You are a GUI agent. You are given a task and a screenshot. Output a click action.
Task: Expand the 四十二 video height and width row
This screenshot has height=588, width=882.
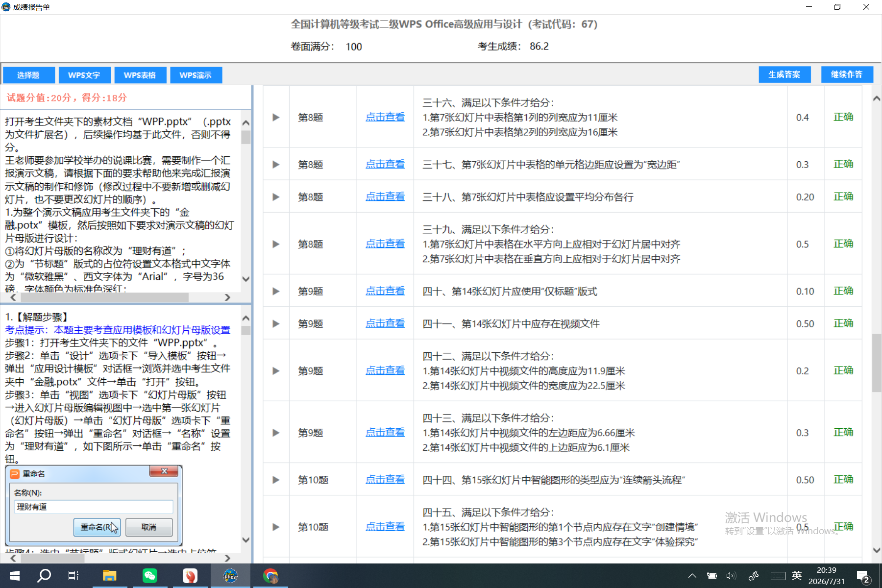pos(276,370)
